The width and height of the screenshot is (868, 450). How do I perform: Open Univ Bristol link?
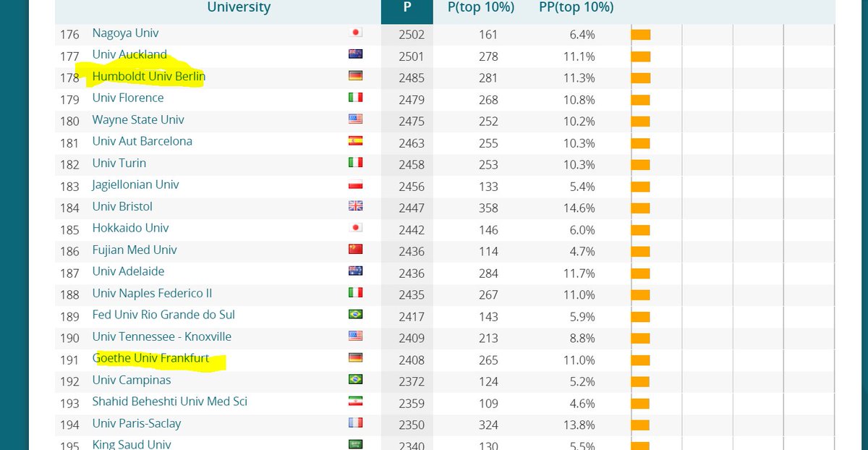coord(122,207)
